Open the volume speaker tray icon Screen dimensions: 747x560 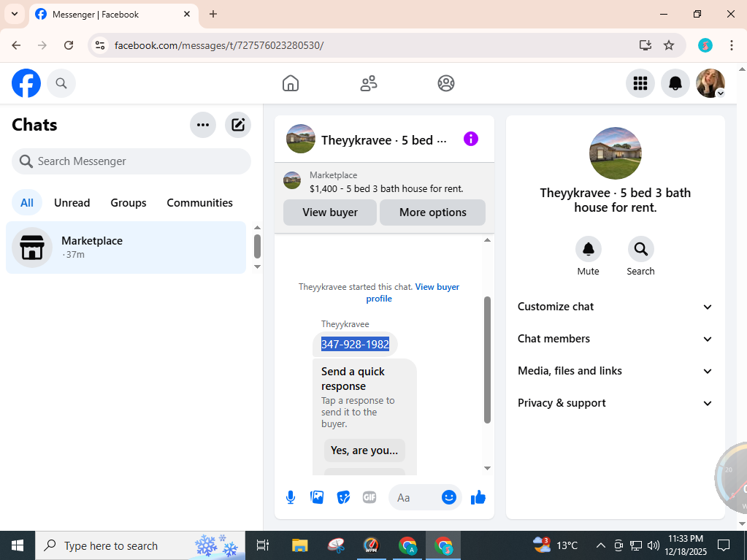tap(653, 545)
